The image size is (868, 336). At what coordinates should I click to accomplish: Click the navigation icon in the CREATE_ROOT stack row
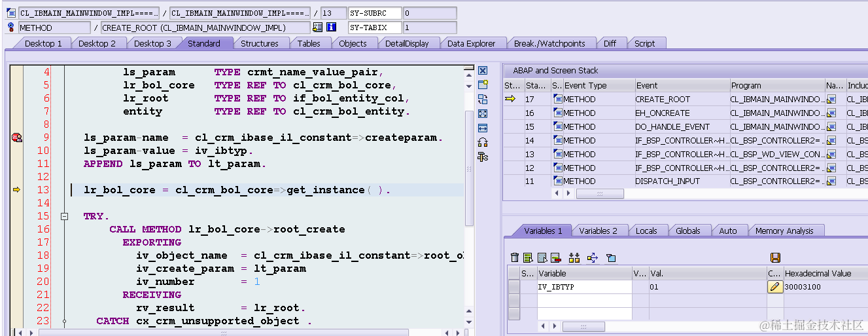[832, 100]
